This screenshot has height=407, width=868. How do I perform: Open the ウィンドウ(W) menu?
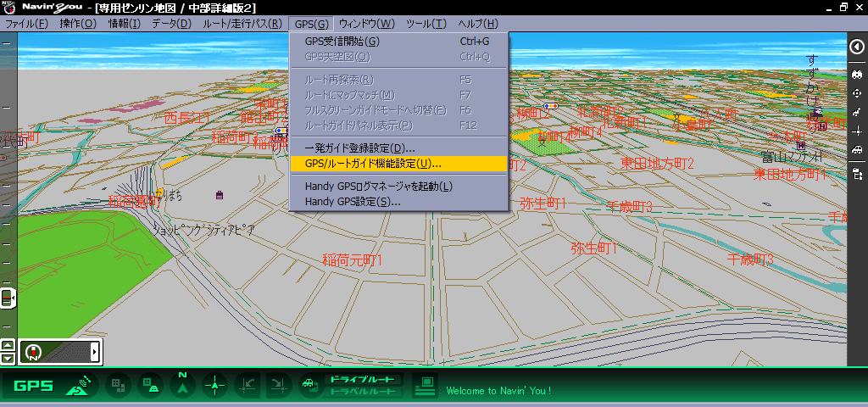[x=366, y=24]
